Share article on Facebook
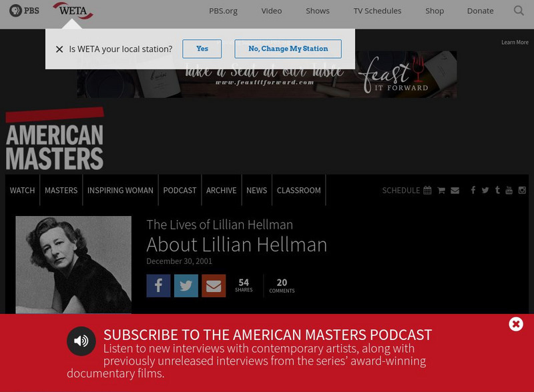Image resolution: width=534 pixels, height=392 pixels. [158, 285]
